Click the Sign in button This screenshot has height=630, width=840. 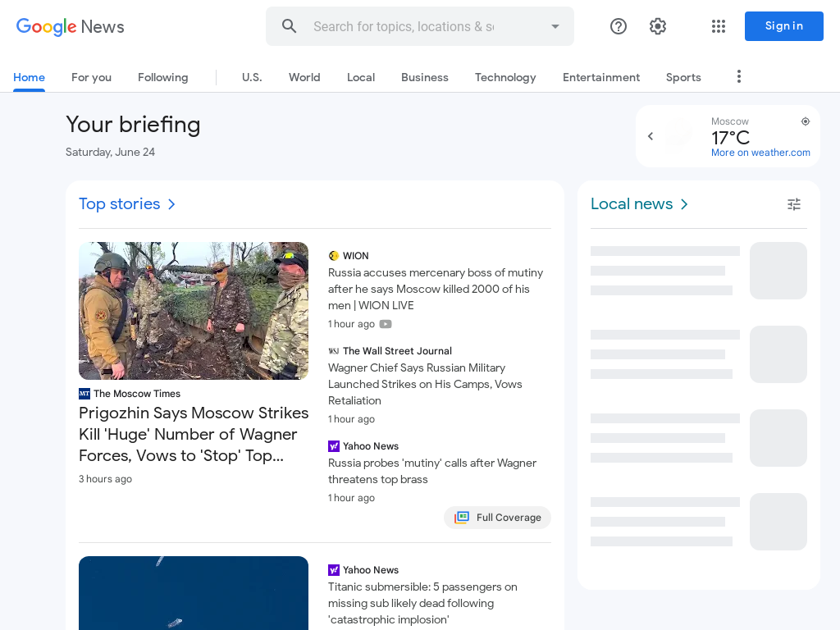[783, 26]
